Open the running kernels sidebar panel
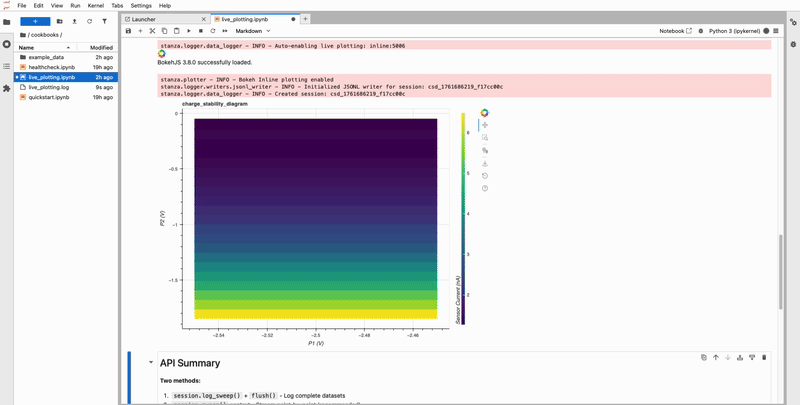This screenshot has height=405, width=800. (x=7, y=44)
